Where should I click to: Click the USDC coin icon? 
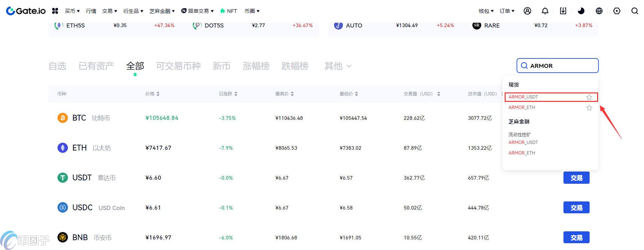click(x=63, y=208)
